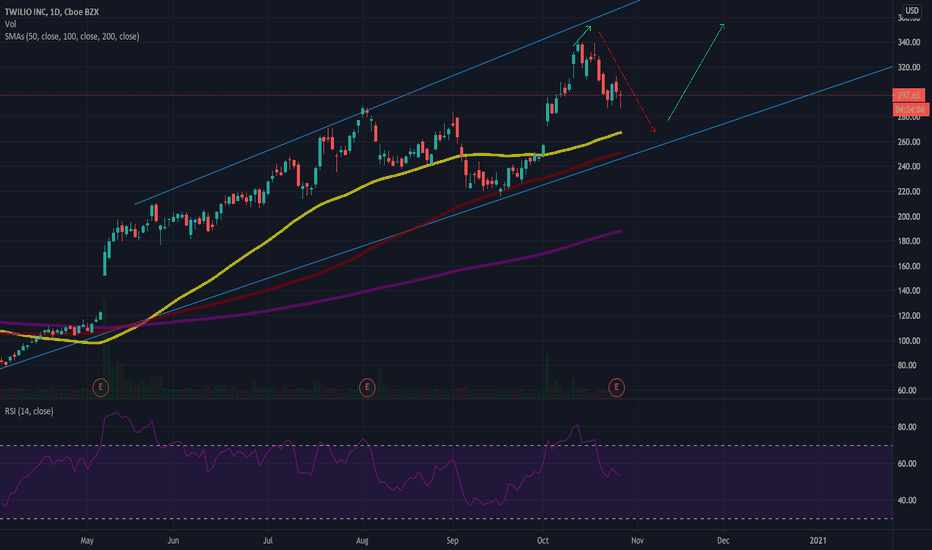Click the 2021 label on time axis
Image resolution: width=932 pixels, height=550 pixels.
coord(818,541)
